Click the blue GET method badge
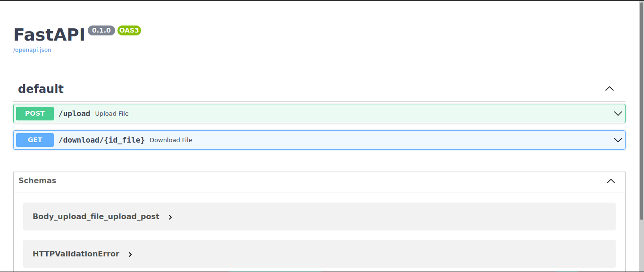Image resolution: width=644 pixels, height=272 pixels. coord(35,140)
